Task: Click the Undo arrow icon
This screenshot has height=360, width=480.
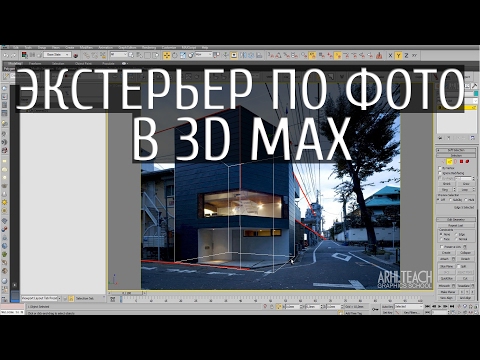Action: point(6,55)
